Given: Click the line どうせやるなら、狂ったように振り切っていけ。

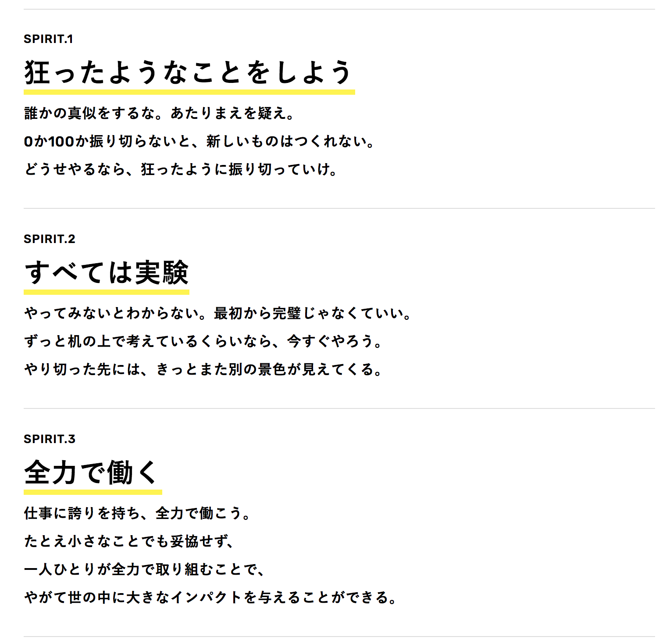Looking at the screenshot, I should pyautogui.click(x=182, y=169).
